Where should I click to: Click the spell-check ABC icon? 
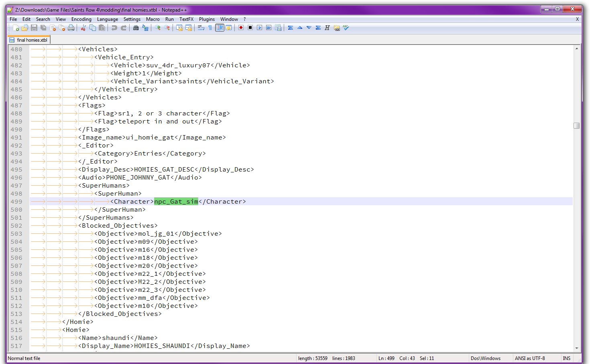[346, 28]
